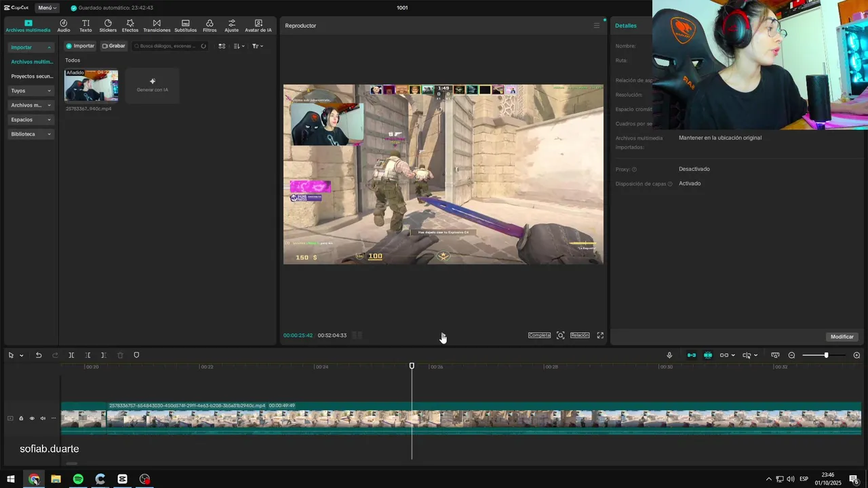Expand the Biblioteca section

tap(31, 134)
